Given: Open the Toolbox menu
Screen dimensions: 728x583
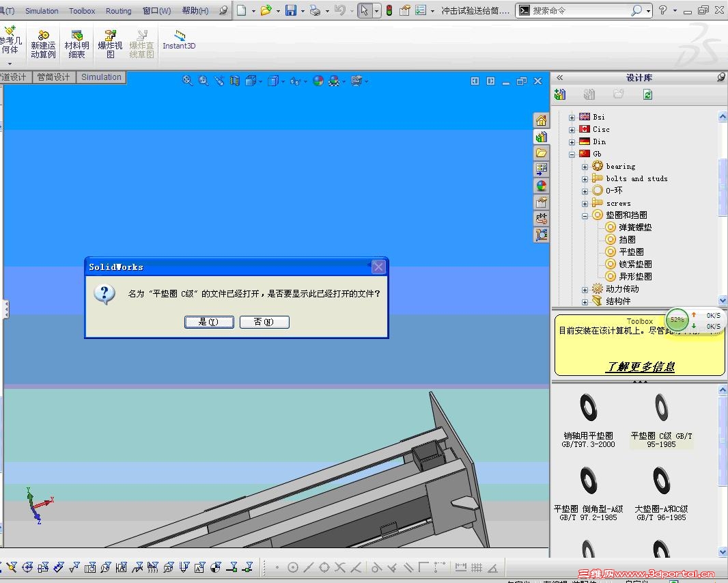Looking at the screenshot, I should click(82, 11).
